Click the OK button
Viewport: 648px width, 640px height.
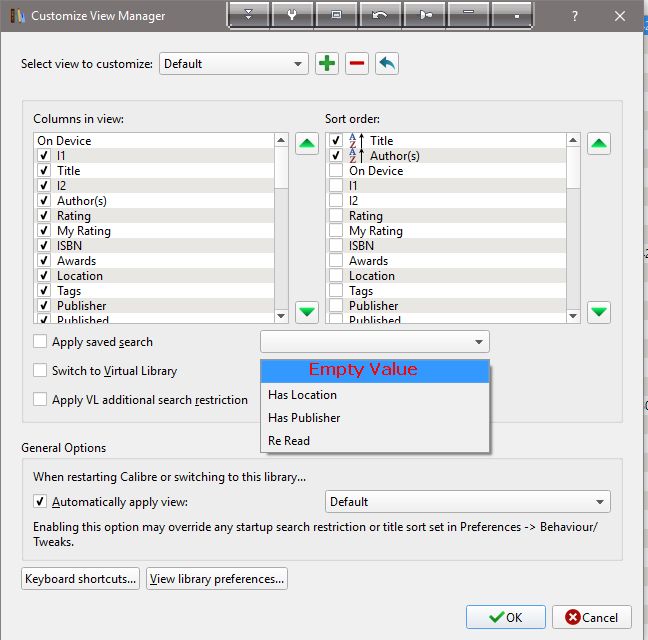505,617
